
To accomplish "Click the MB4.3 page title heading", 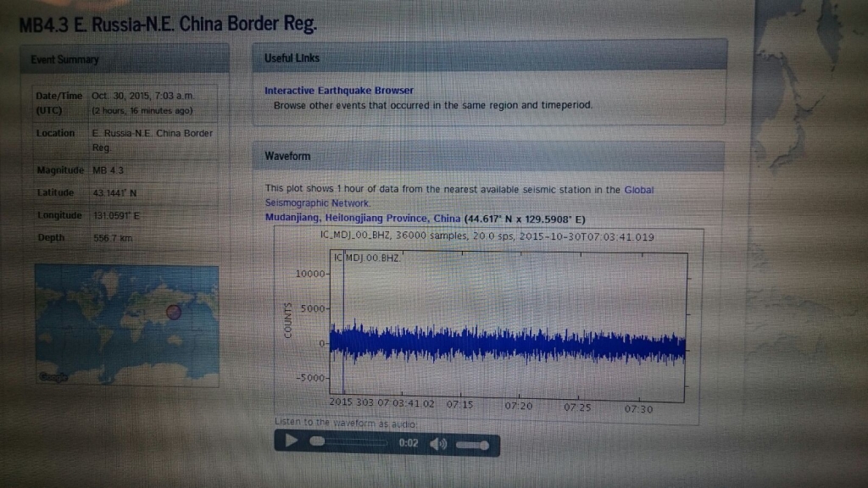I will pos(167,24).
